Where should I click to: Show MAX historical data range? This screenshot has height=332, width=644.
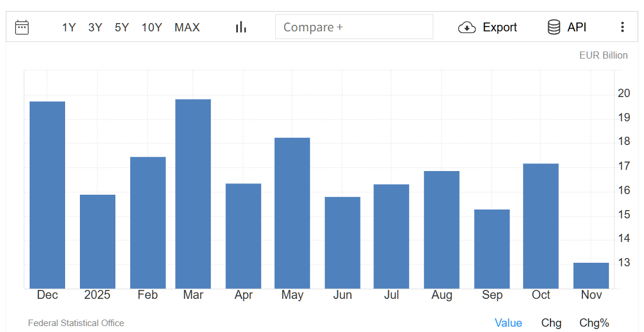187,27
